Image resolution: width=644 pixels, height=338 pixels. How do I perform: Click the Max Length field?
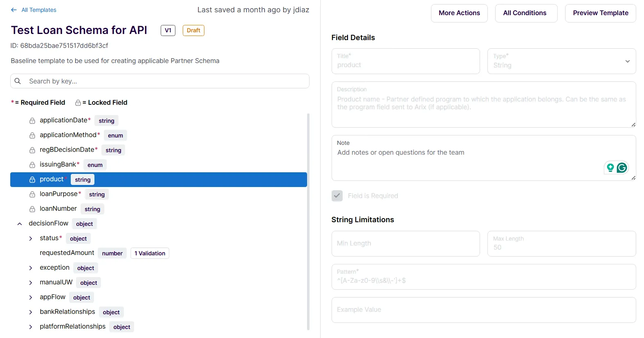561,243
